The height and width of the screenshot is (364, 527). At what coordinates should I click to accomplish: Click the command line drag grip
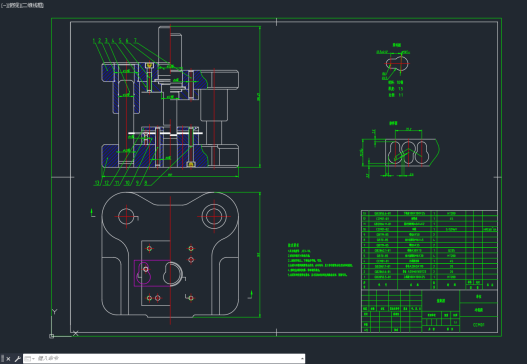(x=2, y=359)
